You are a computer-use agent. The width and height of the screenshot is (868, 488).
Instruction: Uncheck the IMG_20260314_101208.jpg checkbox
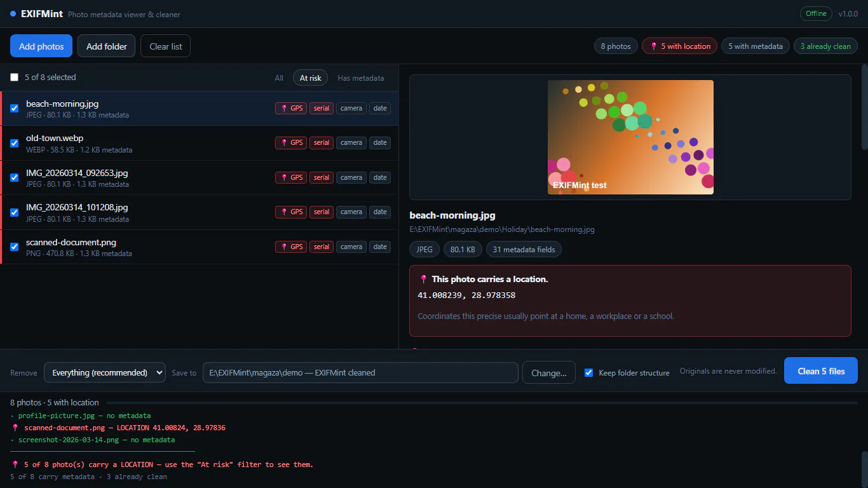(x=15, y=212)
